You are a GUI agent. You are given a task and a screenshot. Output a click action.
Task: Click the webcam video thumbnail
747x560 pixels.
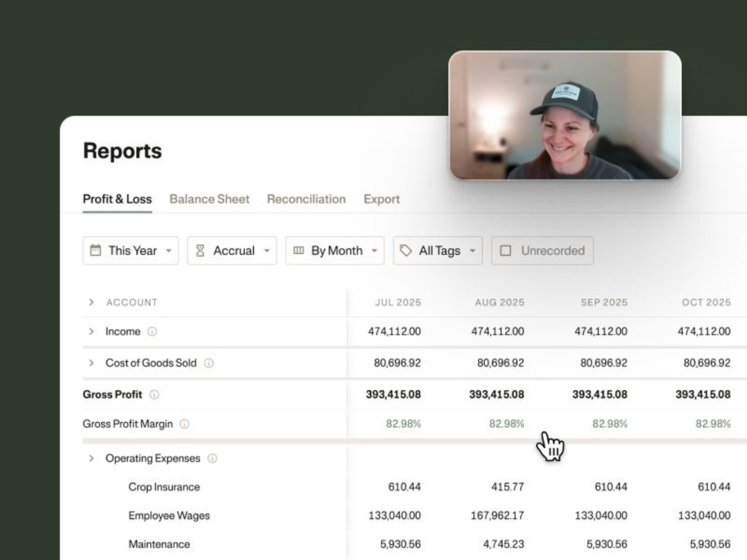(x=565, y=115)
